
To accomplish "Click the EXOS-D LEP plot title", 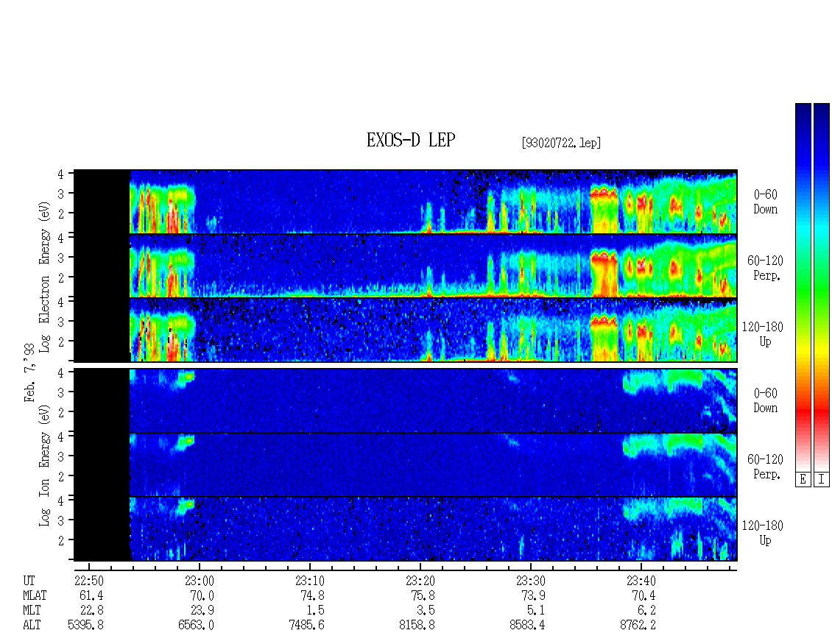I will coord(411,140).
